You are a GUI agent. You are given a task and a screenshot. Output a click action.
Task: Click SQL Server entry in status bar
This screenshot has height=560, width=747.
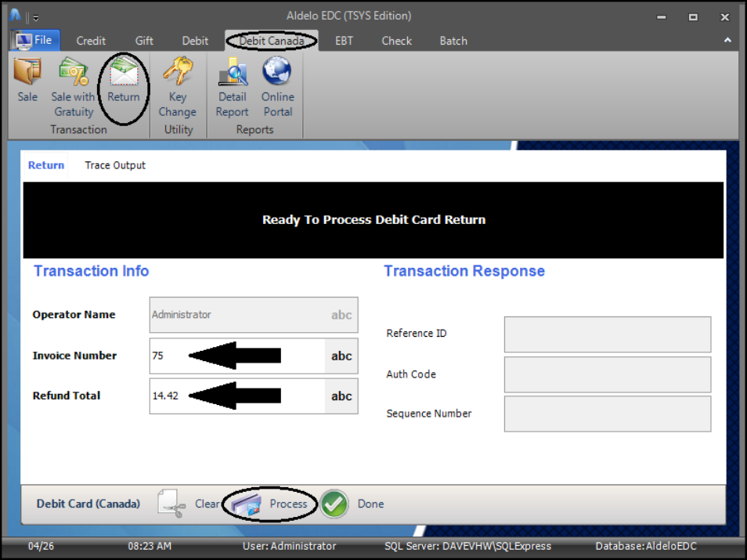pyautogui.click(x=467, y=546)
